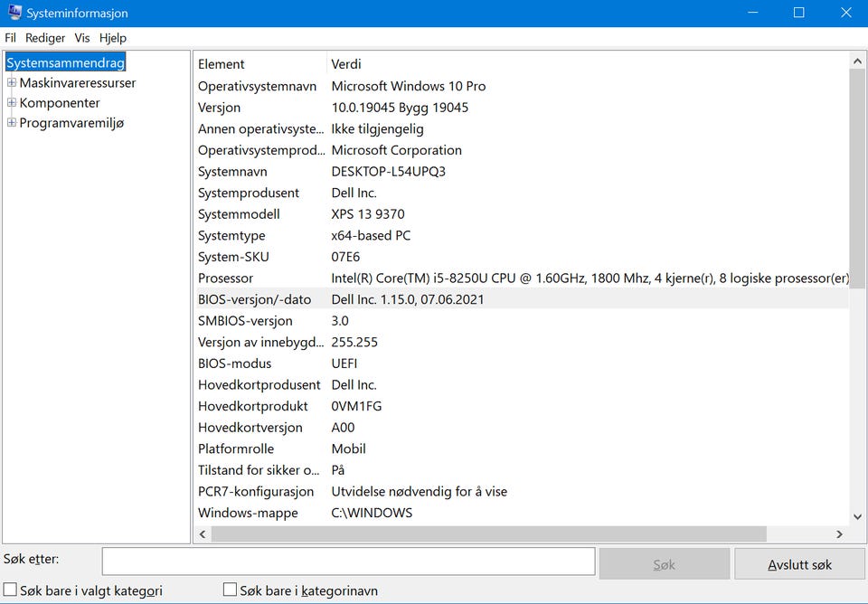Click the value 10.0.19045 Bygg 19045

(x=400, y=108)
